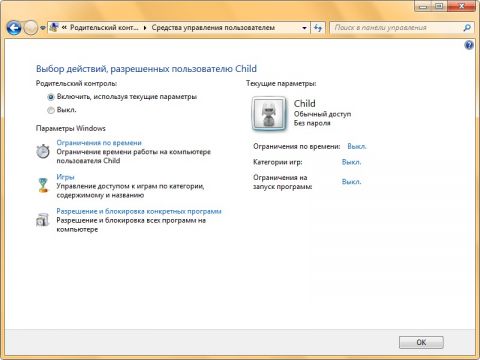Open the 'Родительский конт...' breadcrumb
Screen dimensions: 480x360
tap(104, 28)
